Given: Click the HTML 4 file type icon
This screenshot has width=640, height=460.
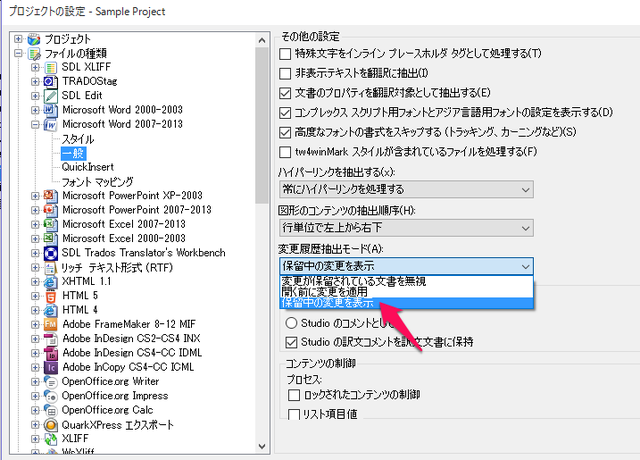Looking at the screenshot, I should (51, 311).
